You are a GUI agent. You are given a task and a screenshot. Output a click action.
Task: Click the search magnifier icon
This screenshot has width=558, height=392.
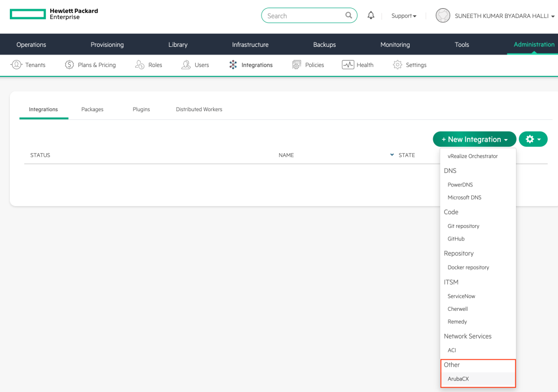point(349,15)
